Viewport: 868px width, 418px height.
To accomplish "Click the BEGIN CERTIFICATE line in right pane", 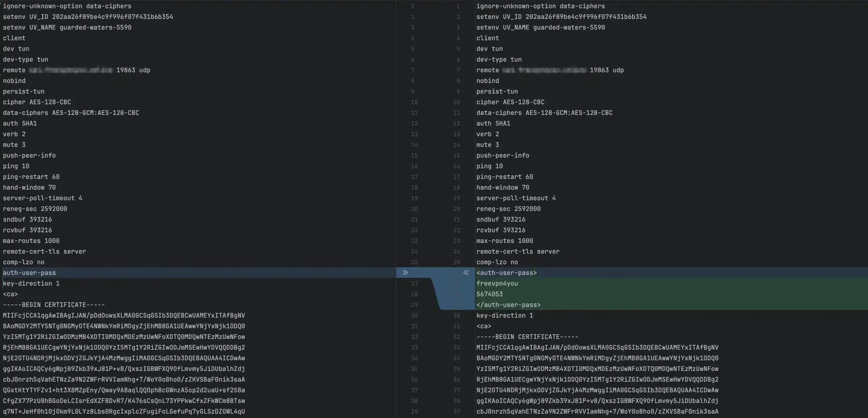I will pos(527,337).
